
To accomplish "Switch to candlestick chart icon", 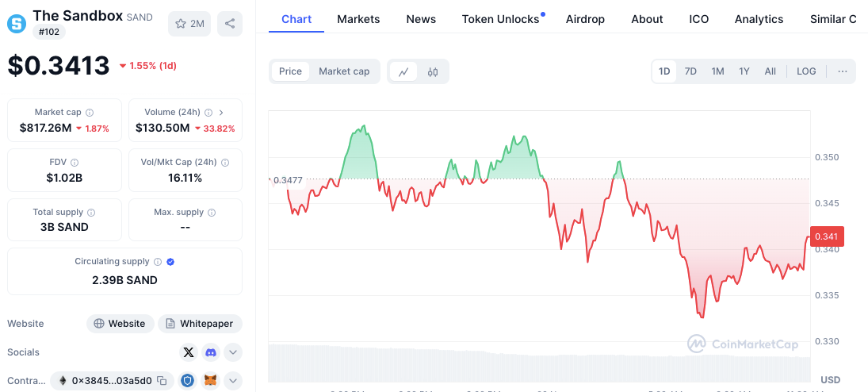I will coord(433,71).
